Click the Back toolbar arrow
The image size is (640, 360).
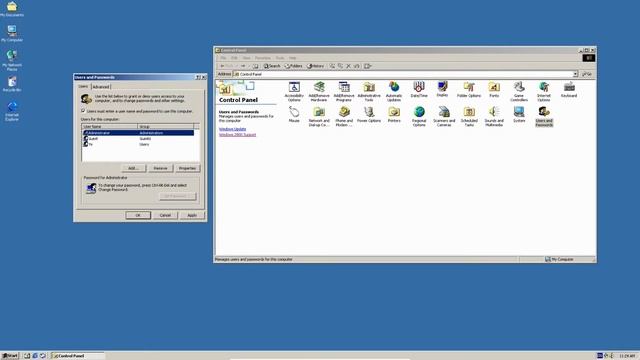coord(226,66)
